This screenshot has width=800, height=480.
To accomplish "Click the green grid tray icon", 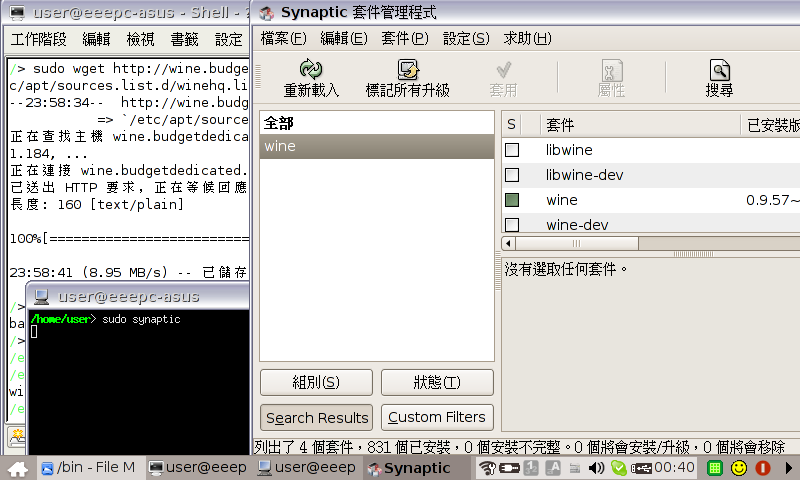I will click(x=715, y=468).
